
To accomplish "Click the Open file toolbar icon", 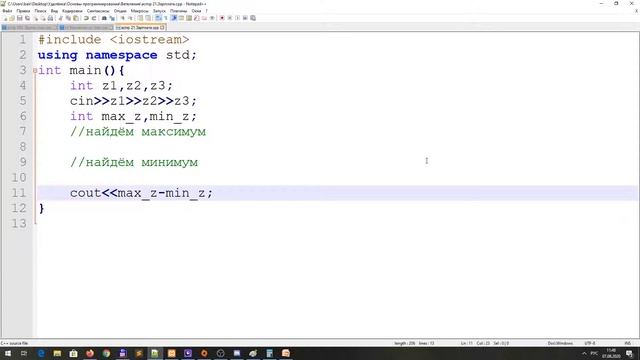I will click(x=12, y=18).
